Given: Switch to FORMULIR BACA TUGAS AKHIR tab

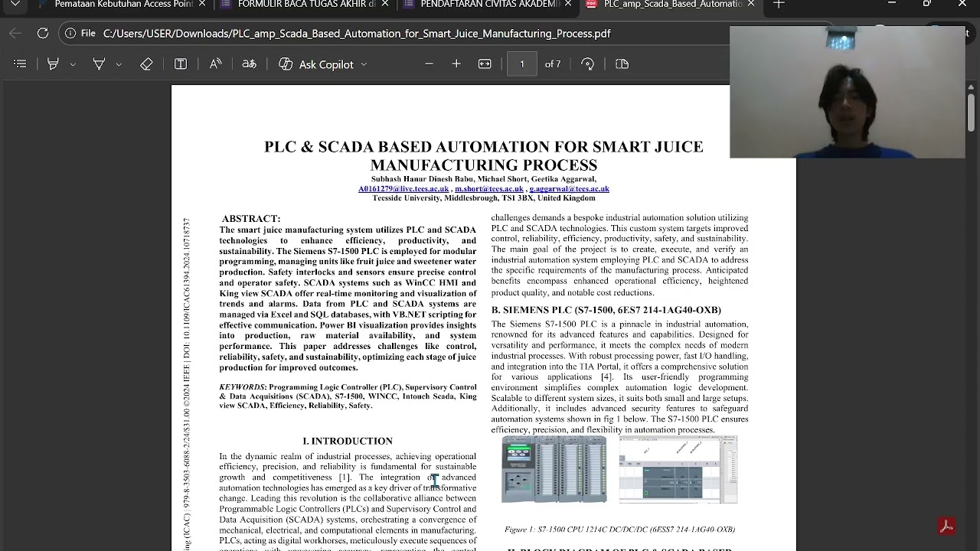Looking at the screenshot, I should tap(306, 4).
